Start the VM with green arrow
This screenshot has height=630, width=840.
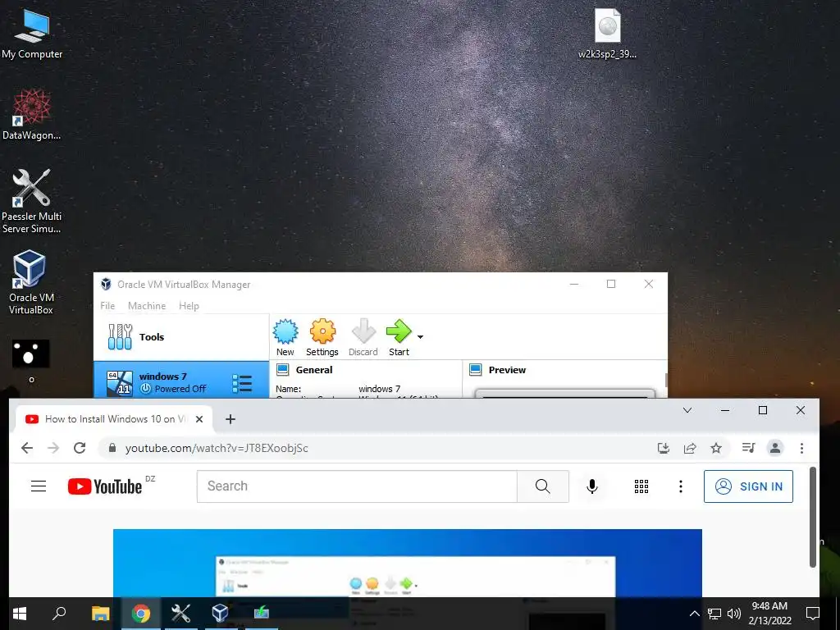pos(399,337)
